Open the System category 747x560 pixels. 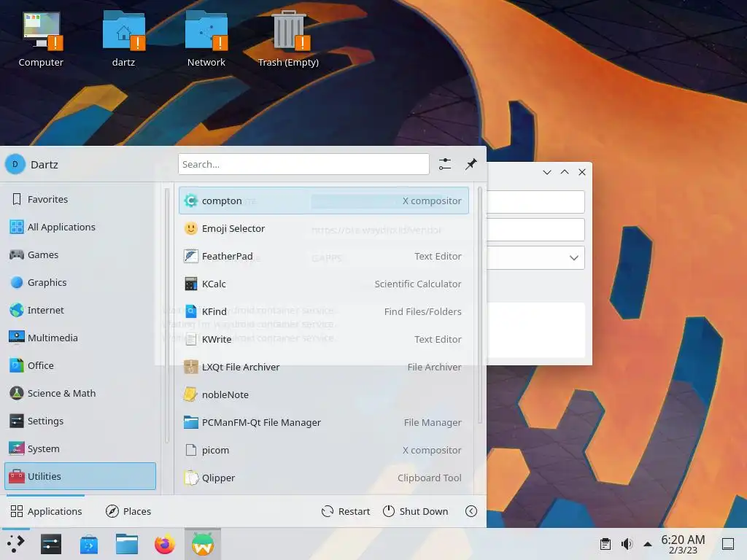[80, 448]
